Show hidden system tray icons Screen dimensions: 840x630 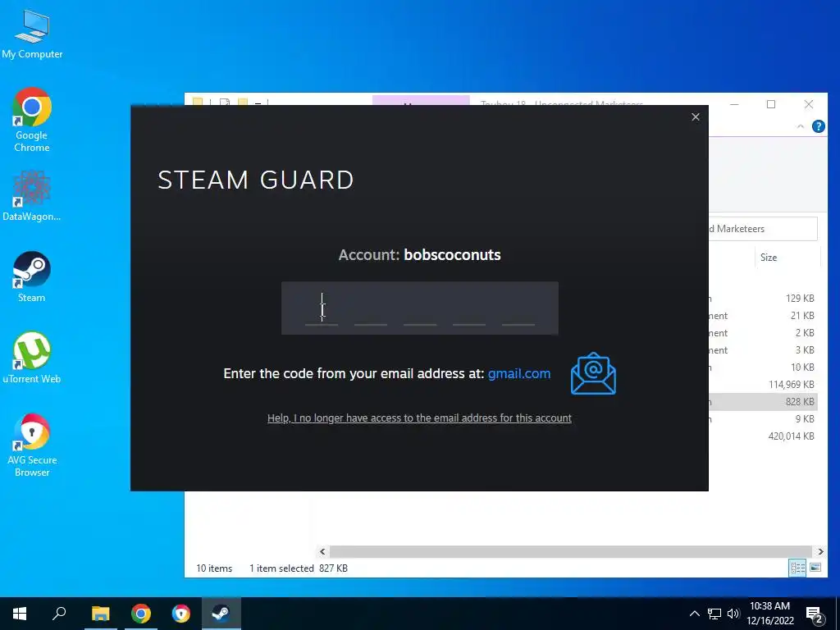(694, 614)
